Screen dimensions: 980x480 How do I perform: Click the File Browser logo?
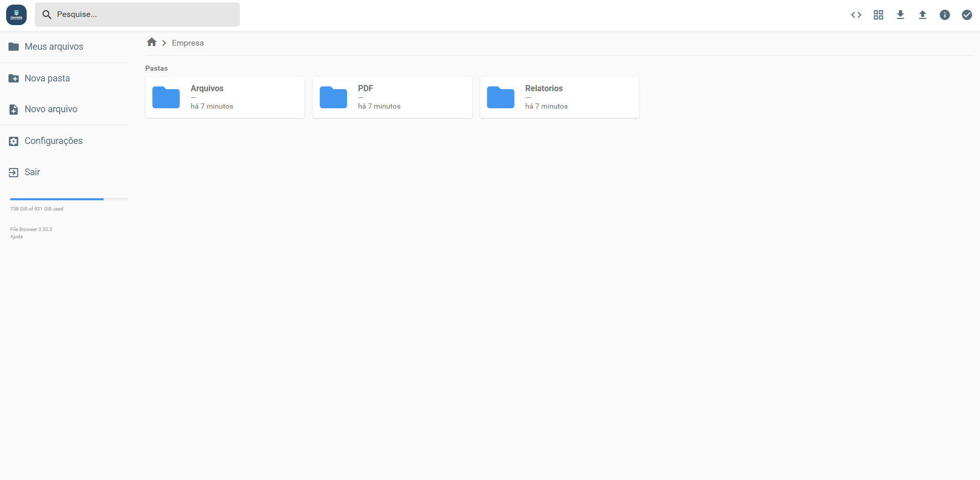coord(16,14)
